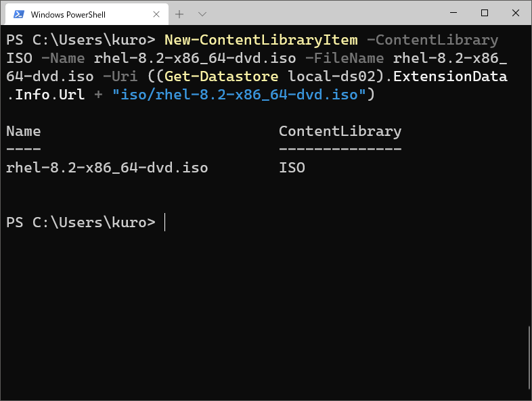Click the ISO value under ContentLibrary column

coord(292,168)
